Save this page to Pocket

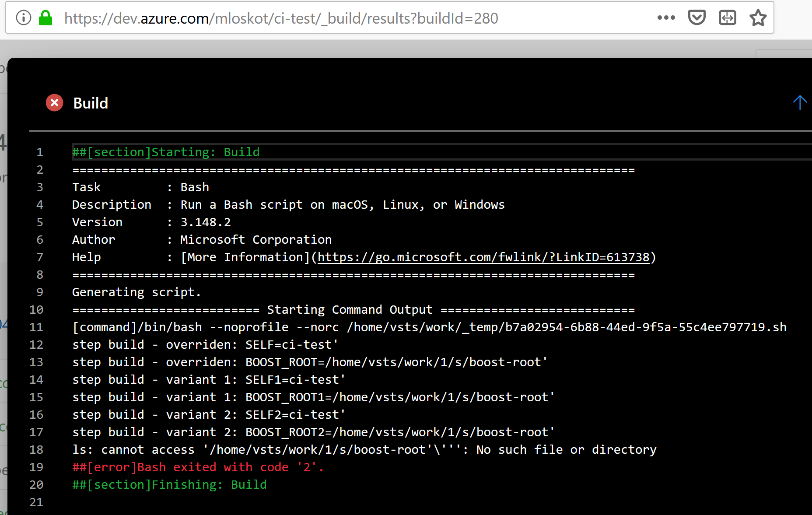697,18
